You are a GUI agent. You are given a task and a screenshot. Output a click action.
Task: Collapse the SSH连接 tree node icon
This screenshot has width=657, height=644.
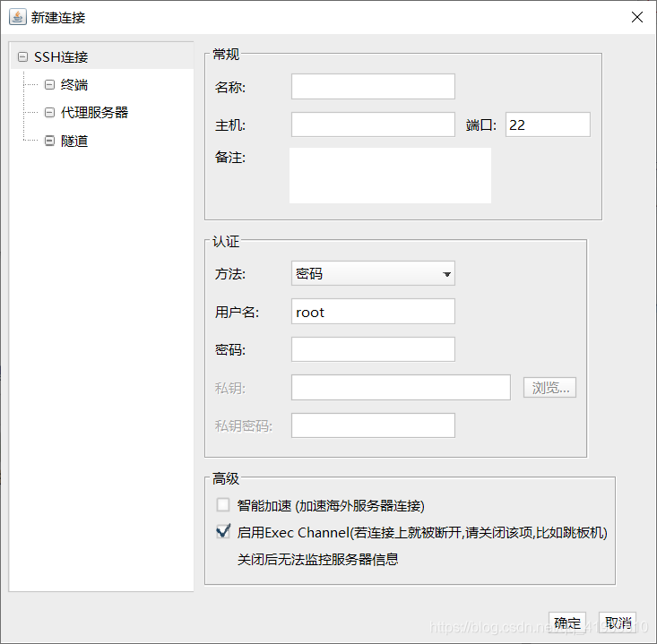22,56
